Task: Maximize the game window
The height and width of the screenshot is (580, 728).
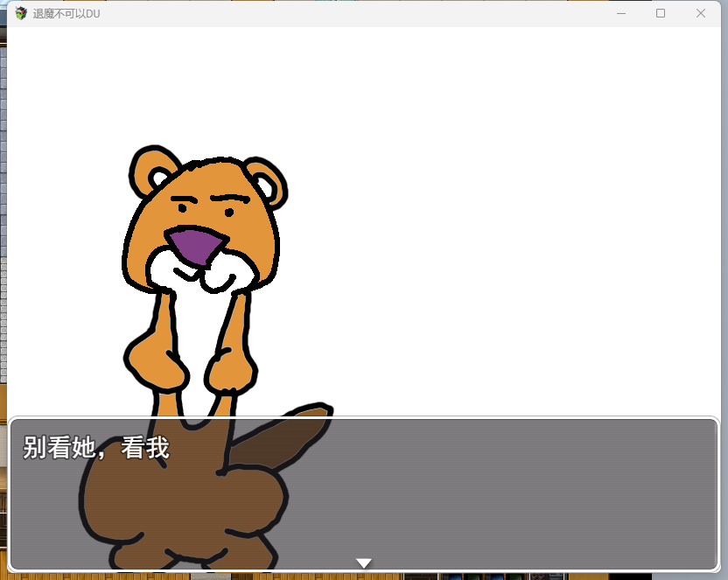Action: (661, 13)
